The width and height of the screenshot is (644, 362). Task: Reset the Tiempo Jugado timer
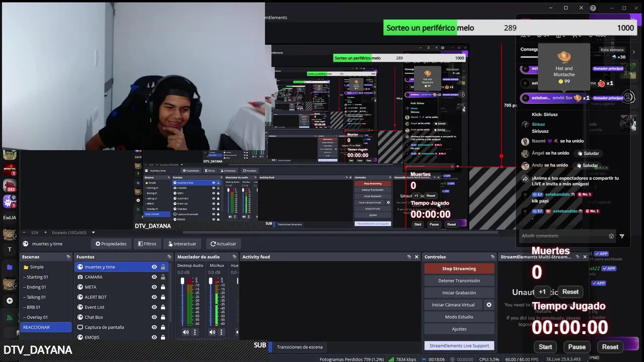[x=610, y=347]
